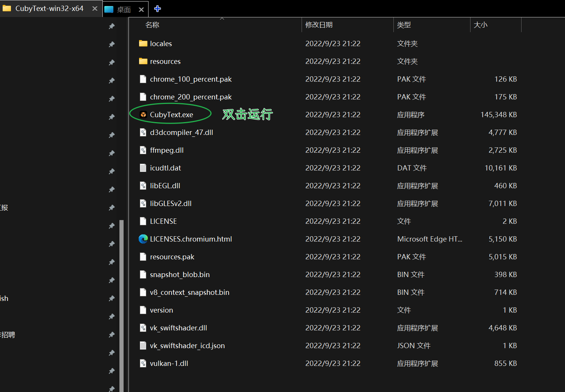Select the locales folder icon
This screenshot has height=392, width=565.
click(x=143, y=43)
